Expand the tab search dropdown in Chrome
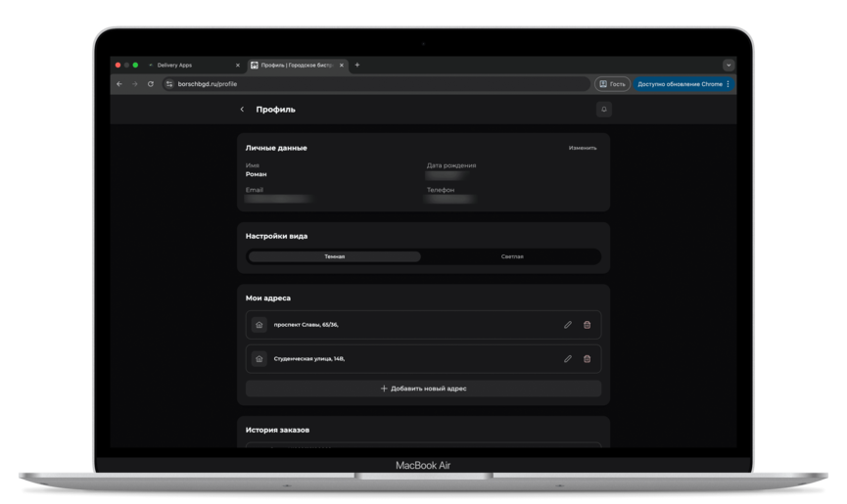This screenshot has width=847, height=504. tap(729, 66)
